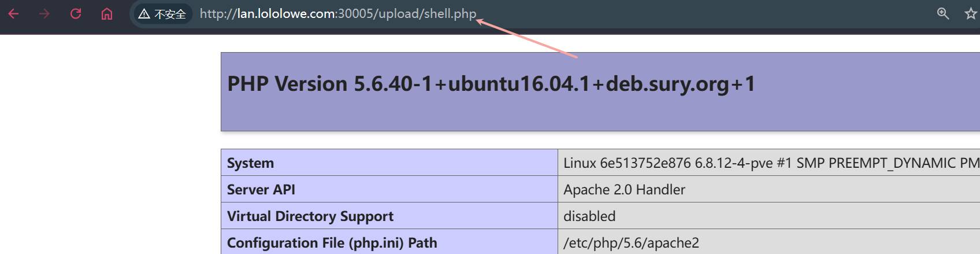980x254 pixels.
Task: Reload the shell.php page
Action: 76,14
